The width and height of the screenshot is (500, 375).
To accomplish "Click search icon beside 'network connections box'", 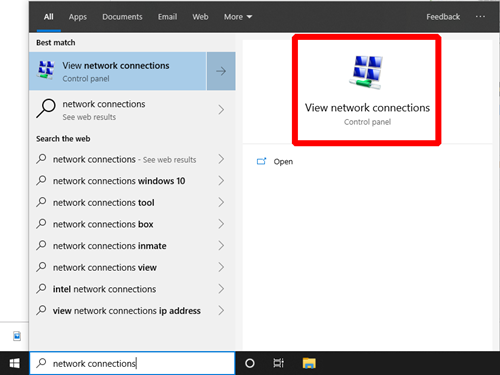I will pos(41,224).
